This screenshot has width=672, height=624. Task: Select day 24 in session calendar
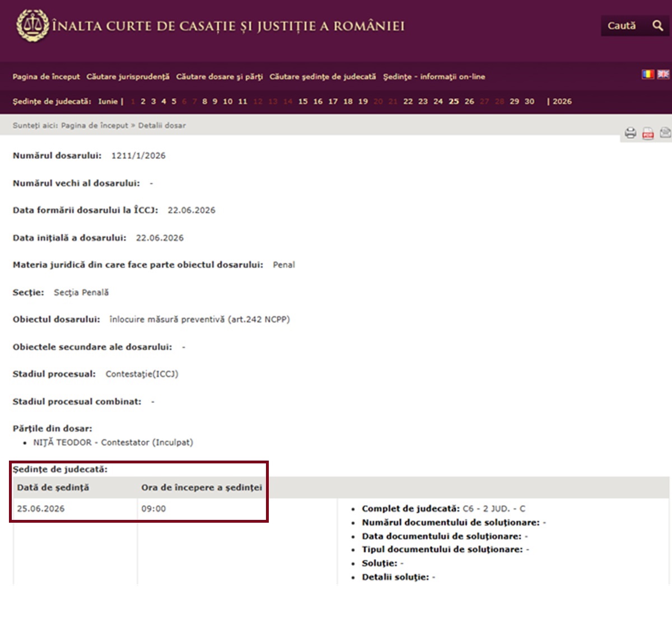(x=438, y=101)
